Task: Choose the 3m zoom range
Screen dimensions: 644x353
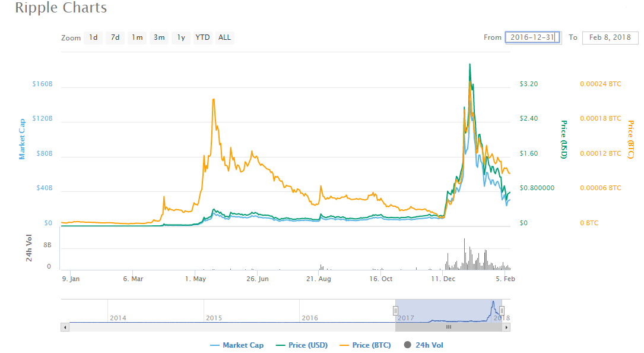Action: coord(159,37)
